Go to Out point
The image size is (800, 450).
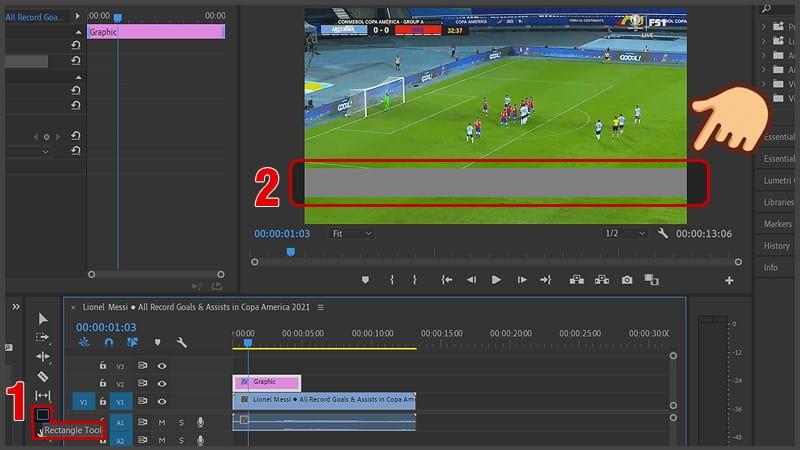pyautogui.click(x=545, y=280)
